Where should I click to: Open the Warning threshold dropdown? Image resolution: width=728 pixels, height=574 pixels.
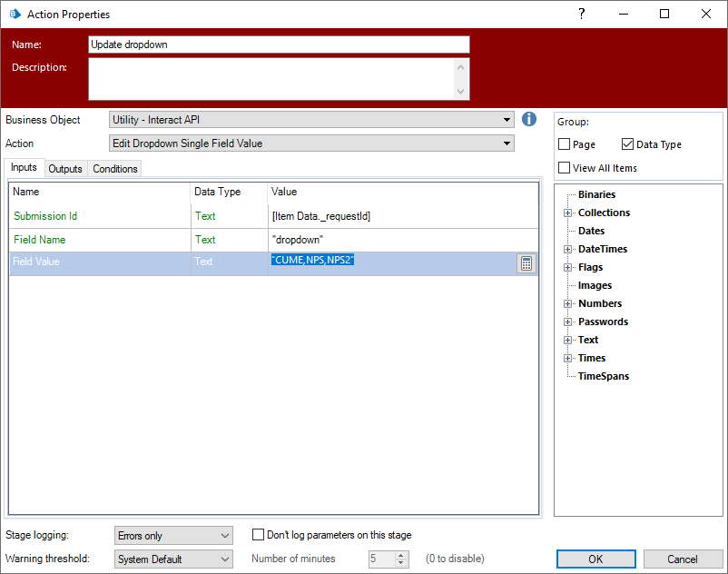pyautogui.click(x=173, y=559)
